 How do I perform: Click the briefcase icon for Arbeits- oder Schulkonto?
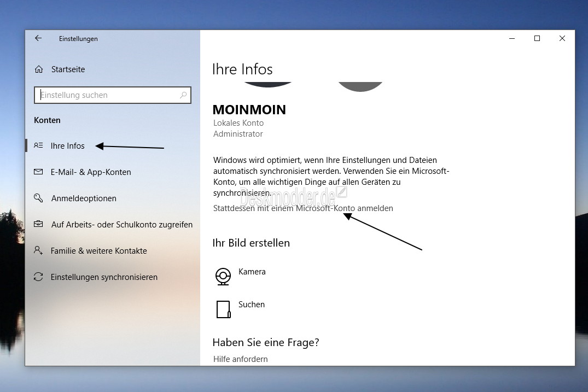point(38,224)
